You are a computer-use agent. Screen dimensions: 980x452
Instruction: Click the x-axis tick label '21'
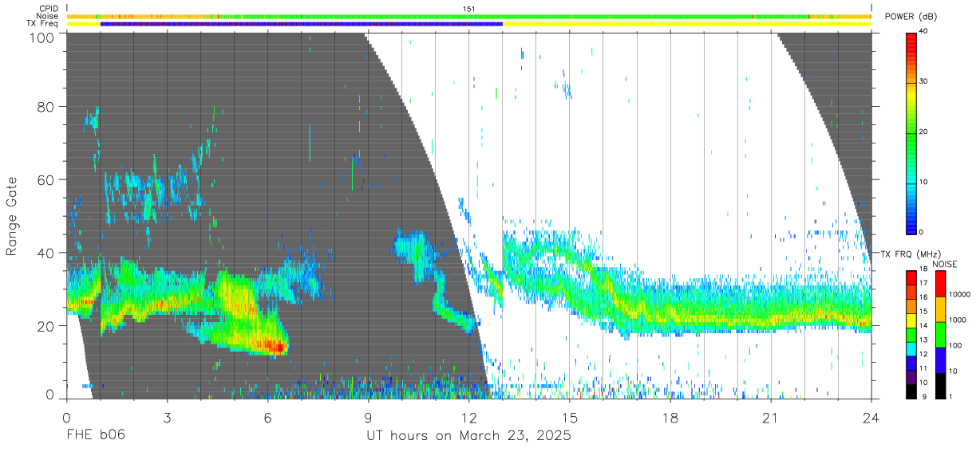click(770, 417)
